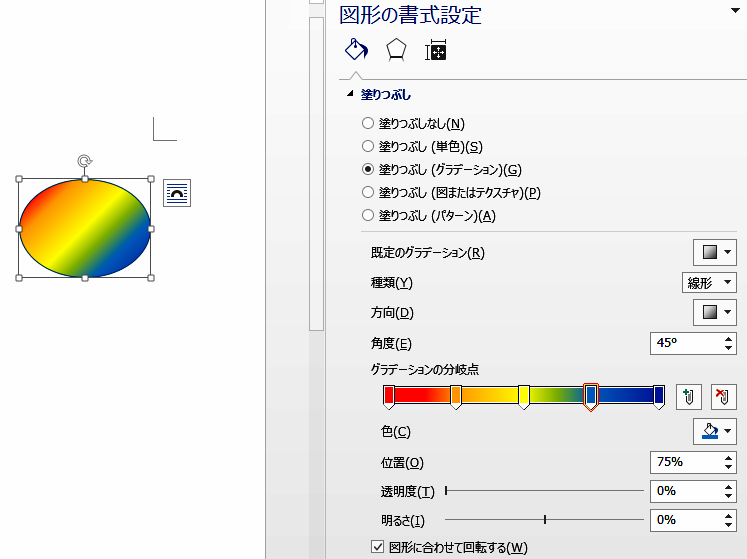Open the task pane options arrow

click(736, 11)
